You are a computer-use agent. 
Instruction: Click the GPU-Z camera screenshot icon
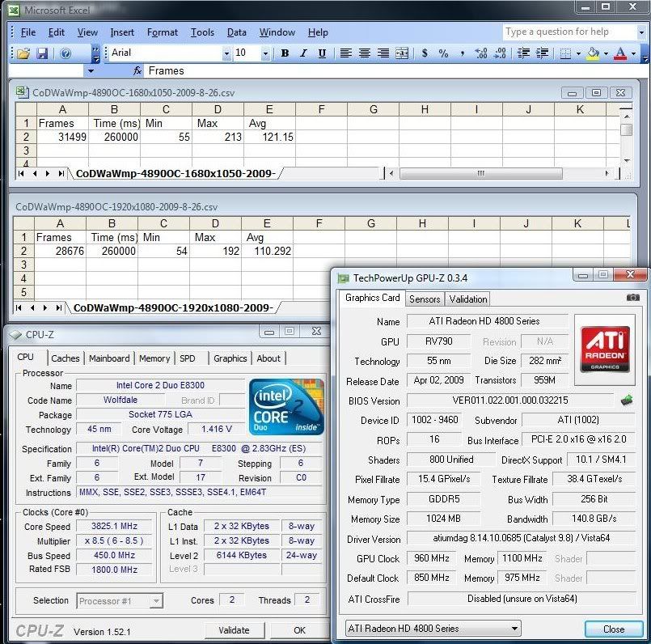[x=632, y=298]
